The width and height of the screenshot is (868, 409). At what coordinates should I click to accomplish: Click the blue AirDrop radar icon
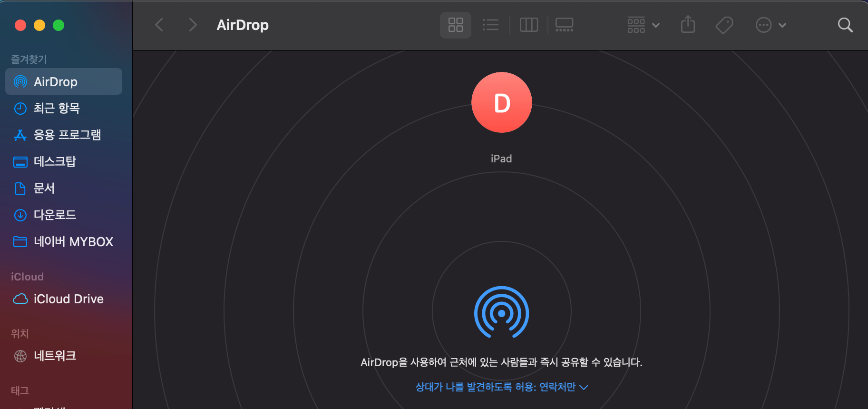point(501,312)
